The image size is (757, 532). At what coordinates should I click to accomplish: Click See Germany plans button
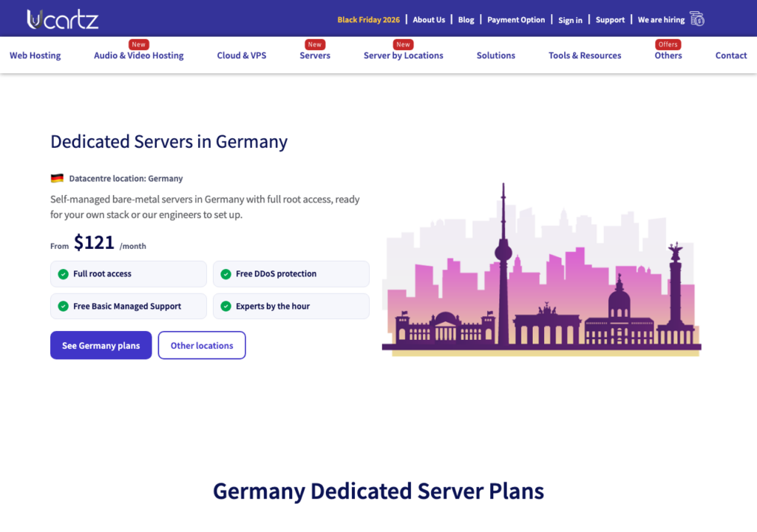101,345
